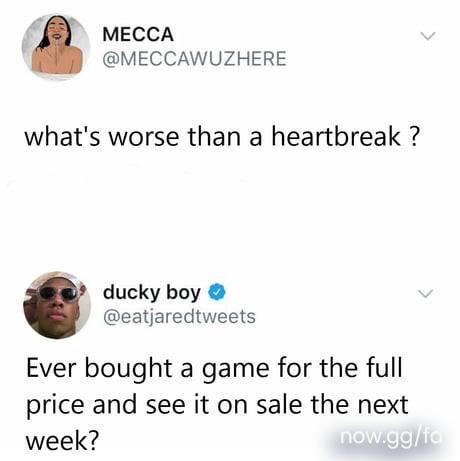Open the @eatjaredtweets handle
This screenshot has height=461, width=460.
pyautogui.click(x=179, y=317)
